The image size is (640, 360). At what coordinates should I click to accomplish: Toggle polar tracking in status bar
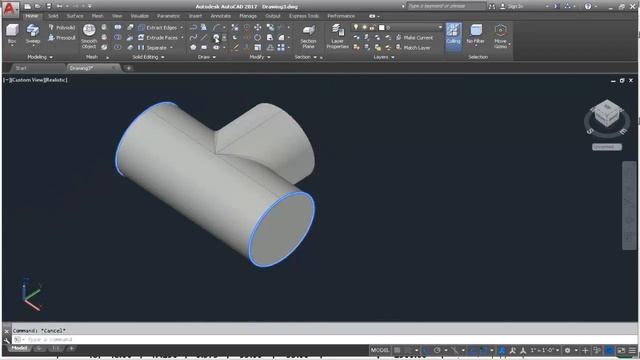click(x=437, y=350)
